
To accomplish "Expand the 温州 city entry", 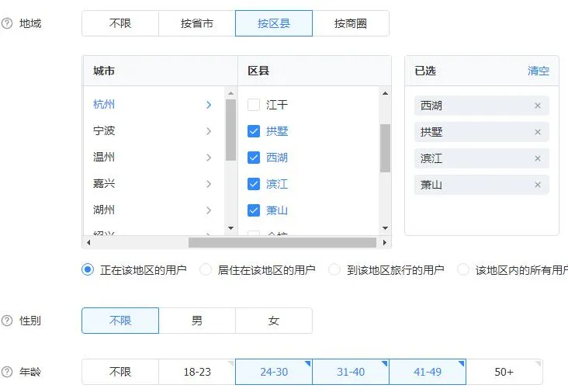I will [209, 158].
